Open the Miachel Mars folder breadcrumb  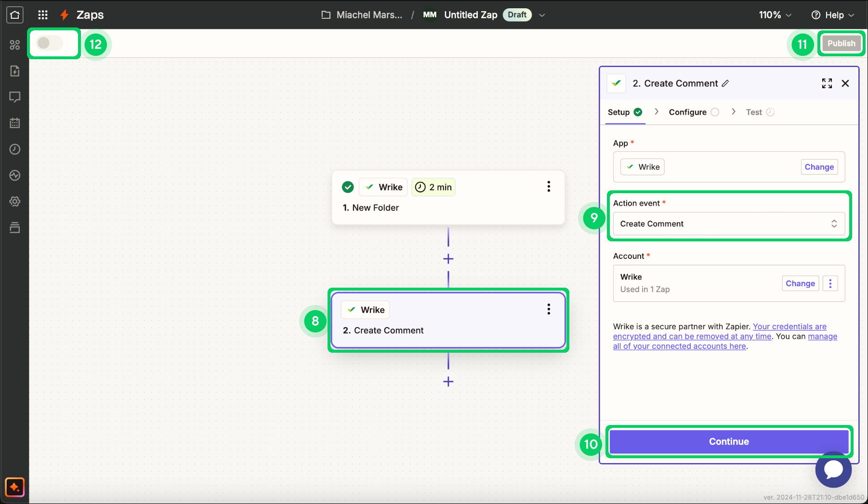pos(369,15)
